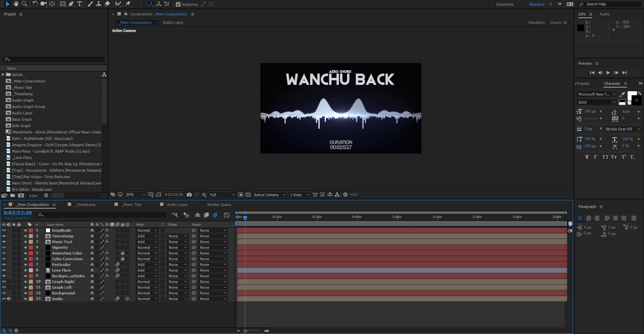The image size is (644, 334).
Task: Open the Graph Editor in timeline
Action: pyautogui.click(x=227, y=215)
